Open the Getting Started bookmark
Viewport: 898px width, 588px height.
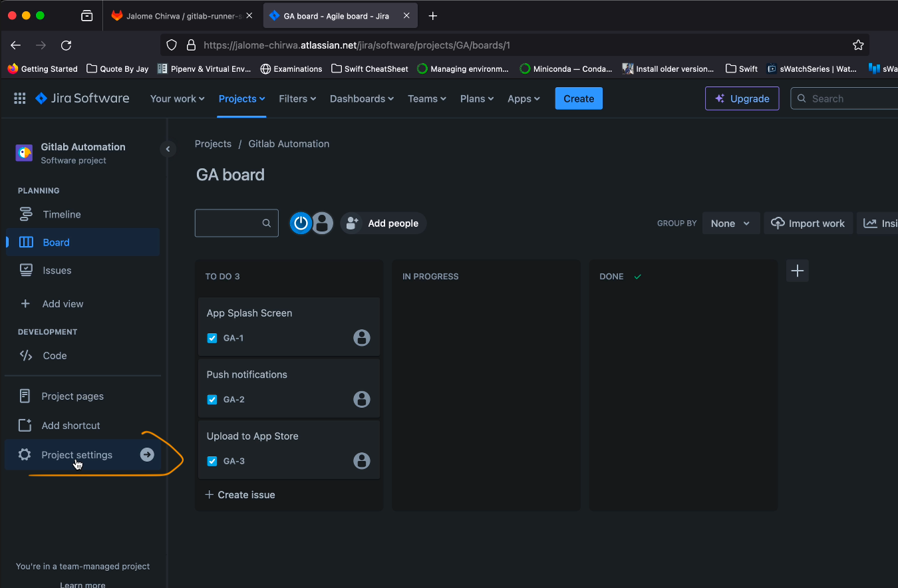pyautogui.click(x=43, y=69)
